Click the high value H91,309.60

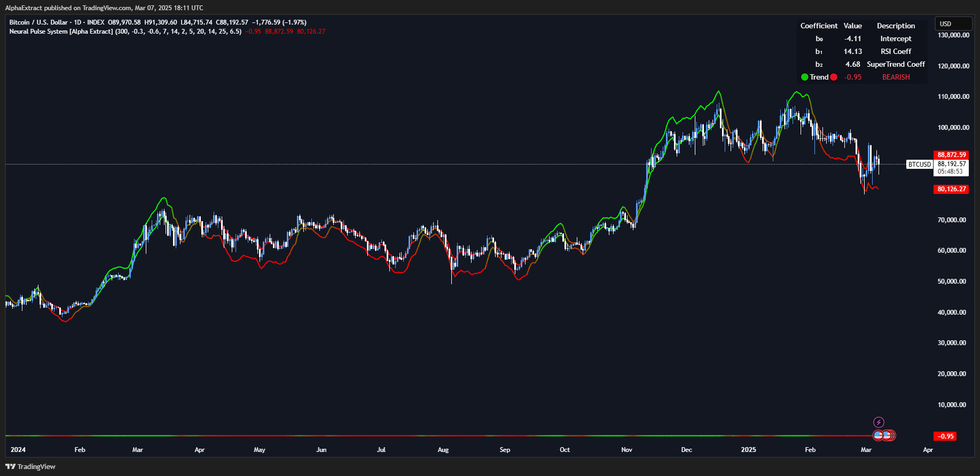(161, 22)
